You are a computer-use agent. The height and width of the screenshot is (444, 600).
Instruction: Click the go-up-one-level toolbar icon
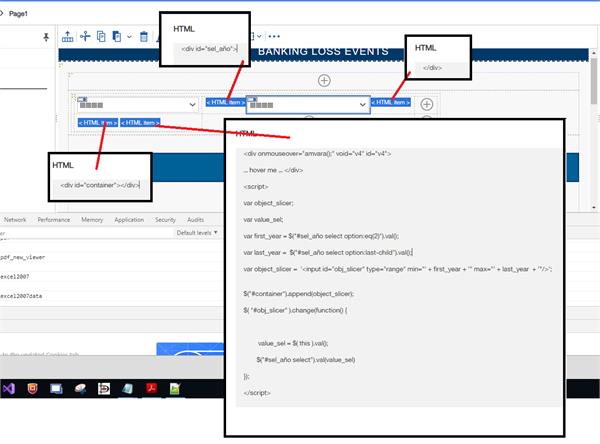coord(67,36)
